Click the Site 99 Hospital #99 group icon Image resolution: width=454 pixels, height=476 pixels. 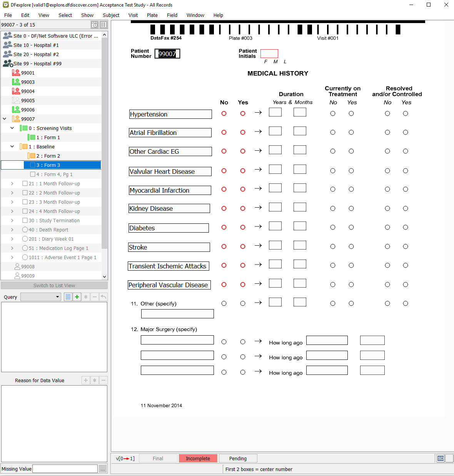[8, 63]
